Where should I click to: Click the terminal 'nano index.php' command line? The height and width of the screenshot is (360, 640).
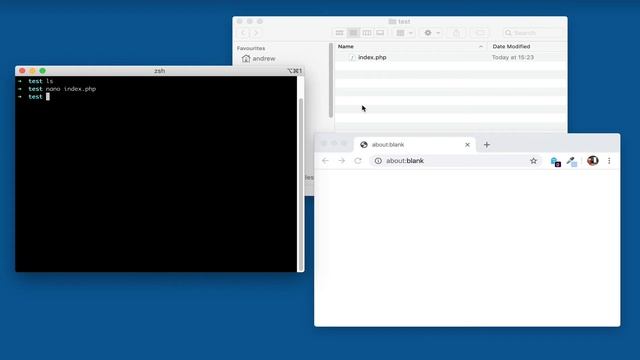coord(57,89)
